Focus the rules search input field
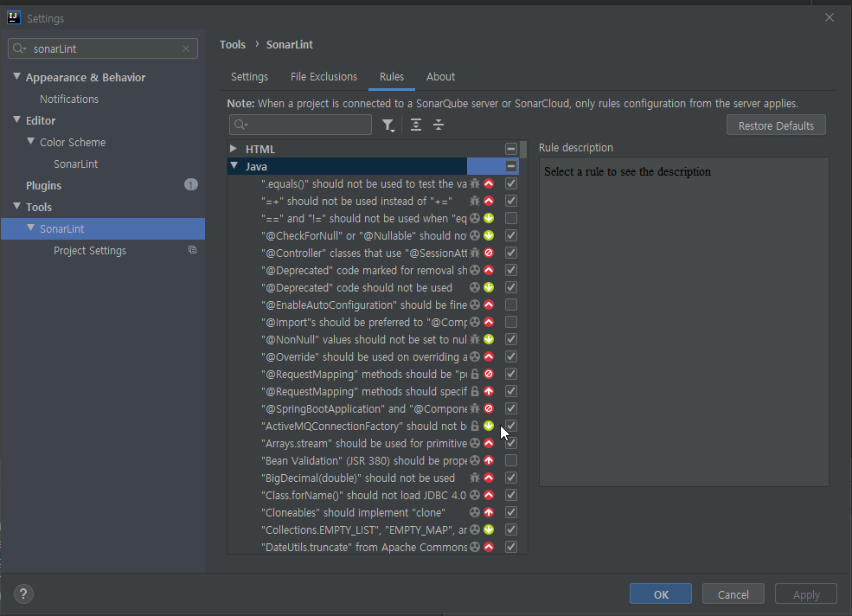852x616 pixels. 300,125
